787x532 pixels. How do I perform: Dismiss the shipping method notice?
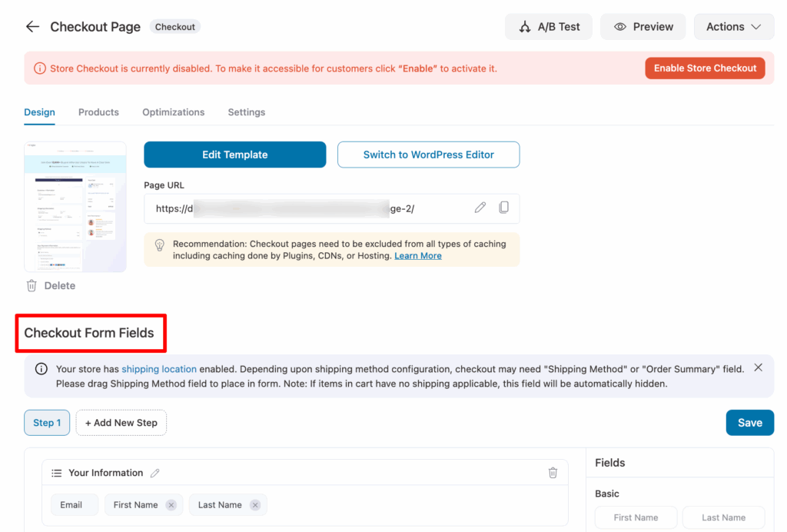coord(758,367)
